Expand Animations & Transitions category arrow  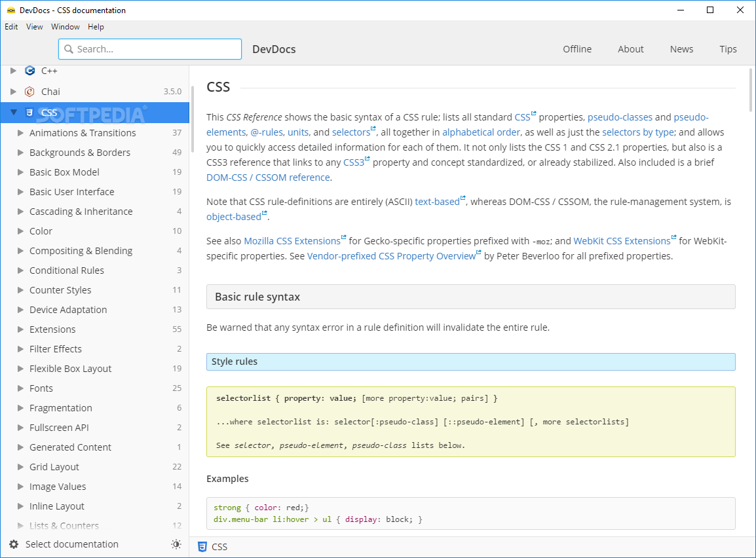click(x=20, y=132)
